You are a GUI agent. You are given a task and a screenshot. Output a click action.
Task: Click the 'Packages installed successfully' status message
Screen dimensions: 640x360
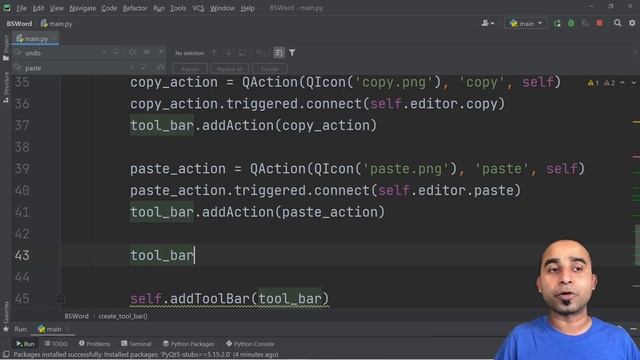pyautogui.click(x=146, y=355)
